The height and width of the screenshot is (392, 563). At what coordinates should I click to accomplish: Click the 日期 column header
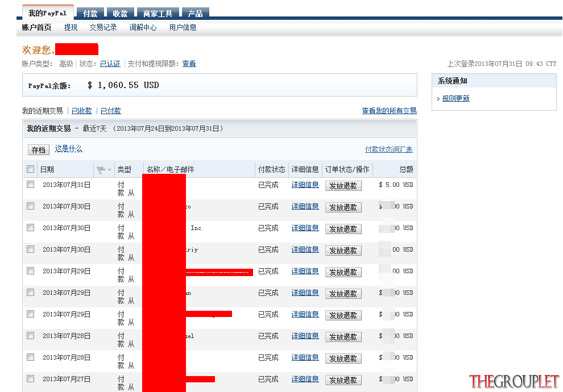pyautogui.click(x=47, y=170)
